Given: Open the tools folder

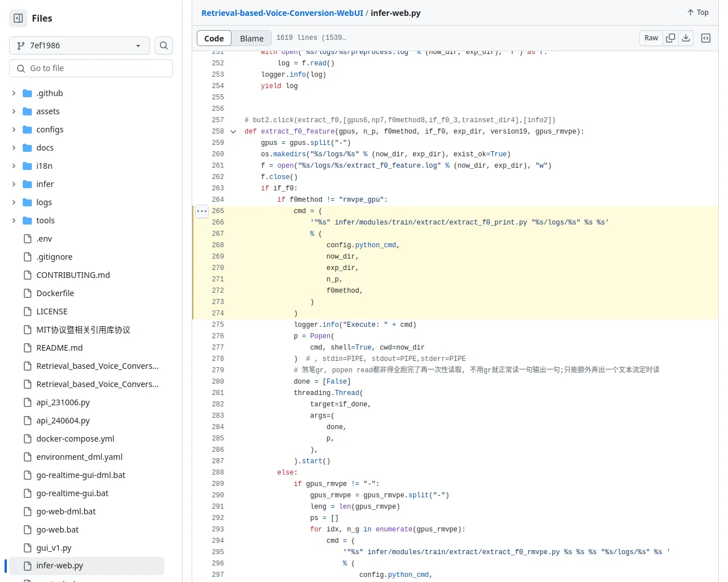Looking at the screenshot, I should 45,221.
